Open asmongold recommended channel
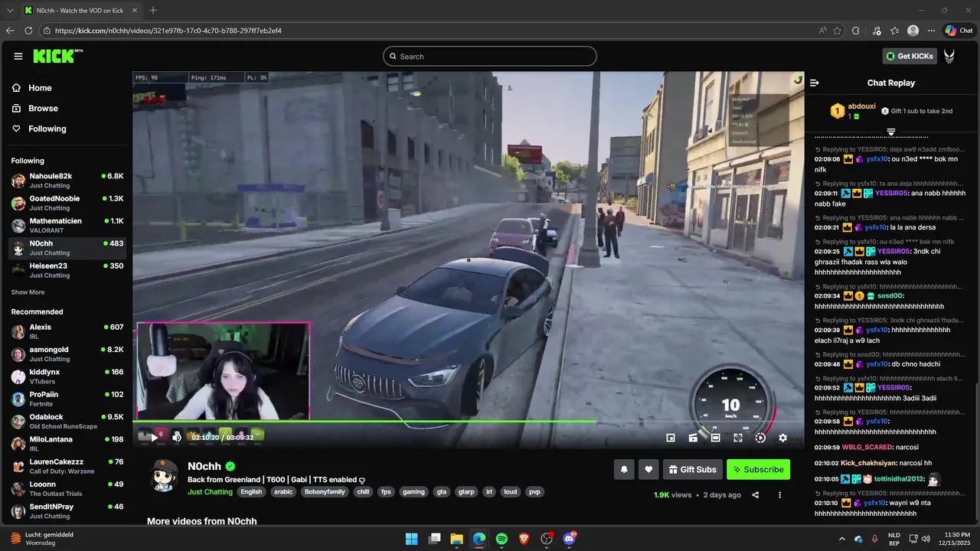Image resolution: width=980 pixels, height=551 pixels. [67, 354]
